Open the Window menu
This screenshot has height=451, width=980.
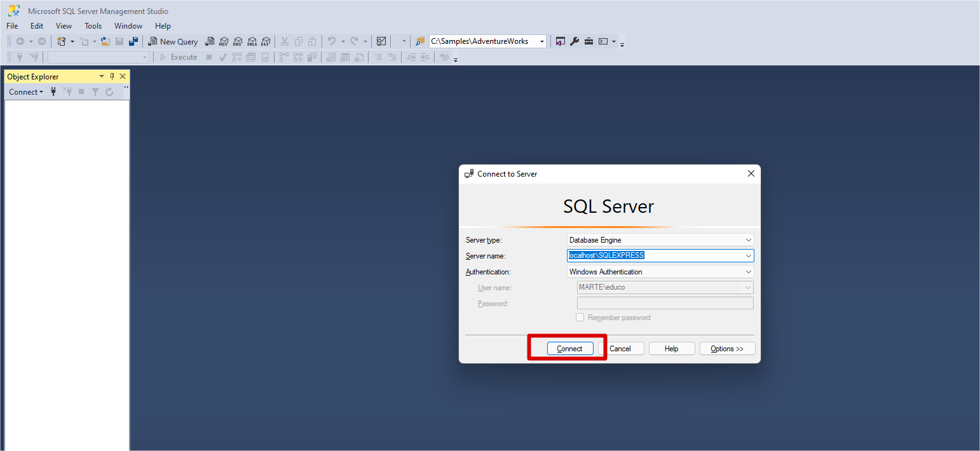pyautogui.click(x=128, y=26)
